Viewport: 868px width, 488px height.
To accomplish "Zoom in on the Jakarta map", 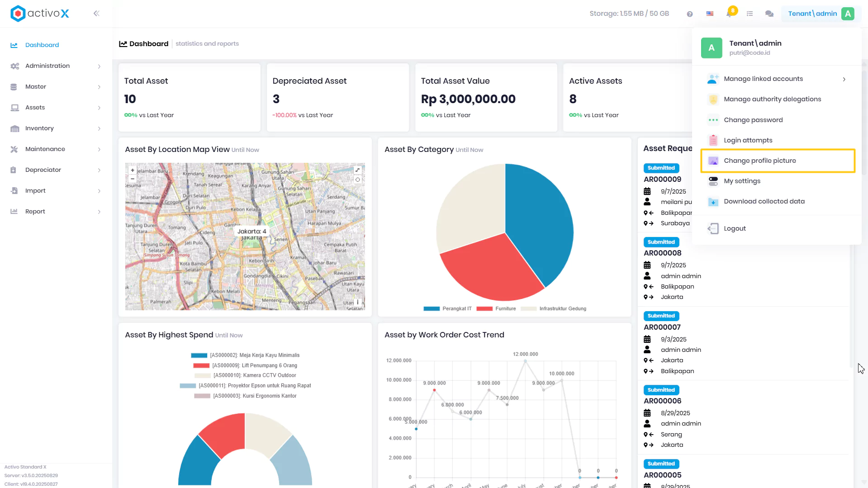I will click(133, 171).
